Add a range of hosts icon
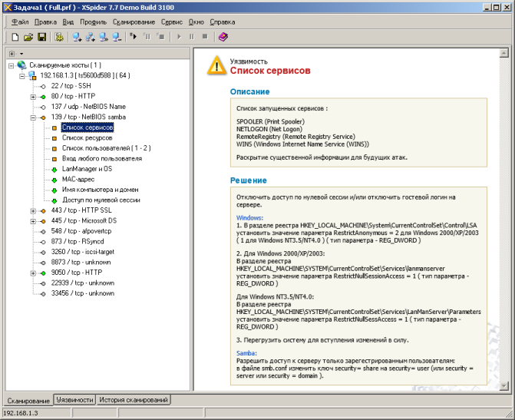The width and height of the screenshot is (515, 420). tap(91, 37)
